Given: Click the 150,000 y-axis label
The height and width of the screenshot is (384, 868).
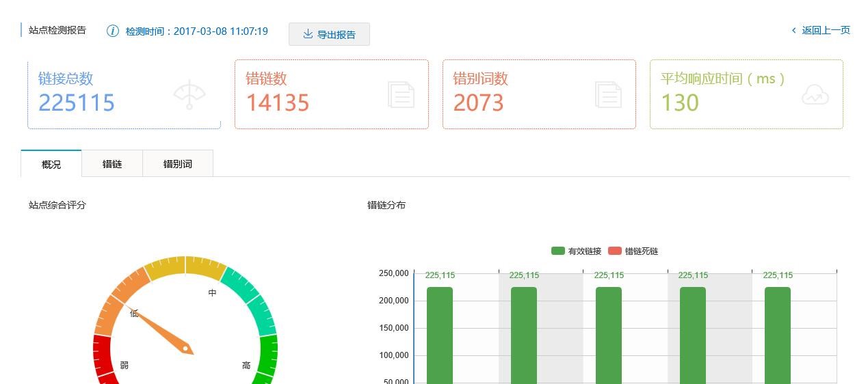Looking at the screenshot, I should [393, 328].
